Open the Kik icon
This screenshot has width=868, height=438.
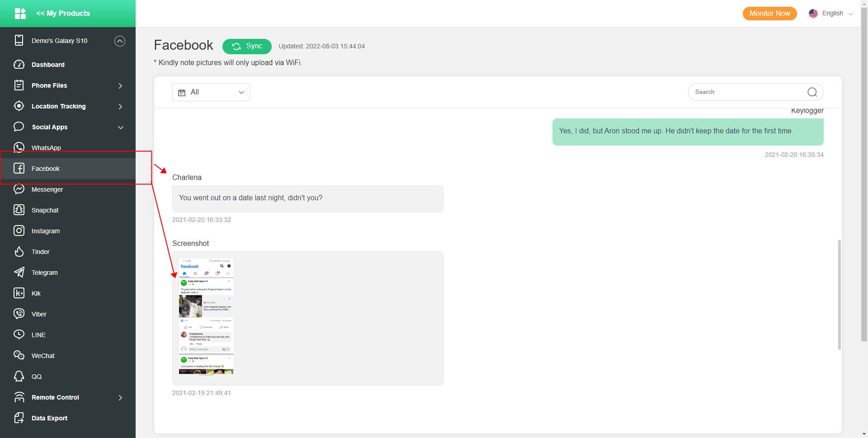tap(19, 293)
